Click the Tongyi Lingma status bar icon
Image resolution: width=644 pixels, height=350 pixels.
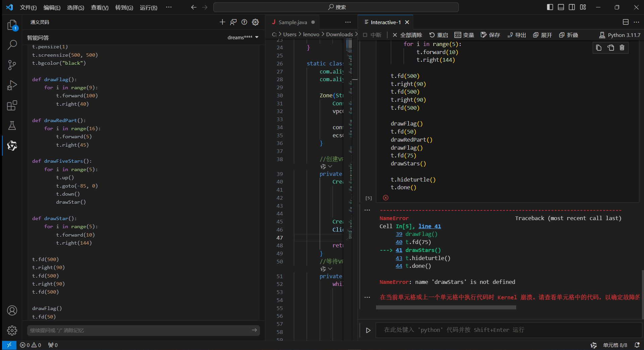(x=594, y=345)
